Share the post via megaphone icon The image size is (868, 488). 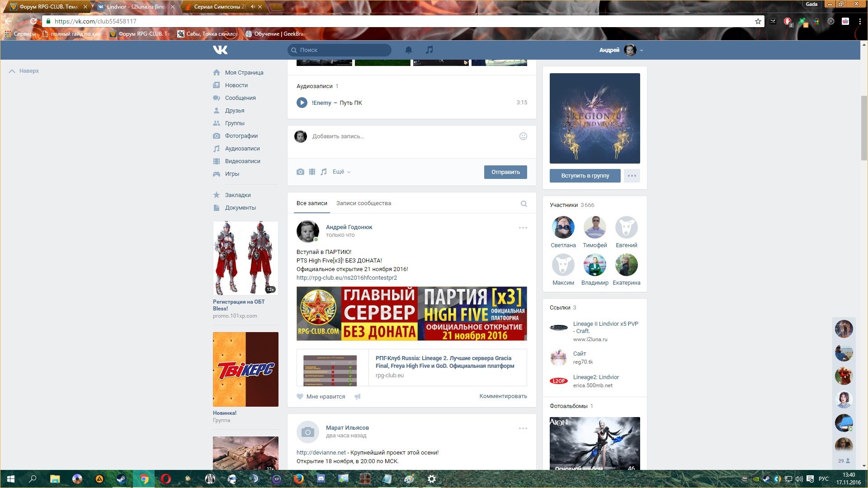357,396
